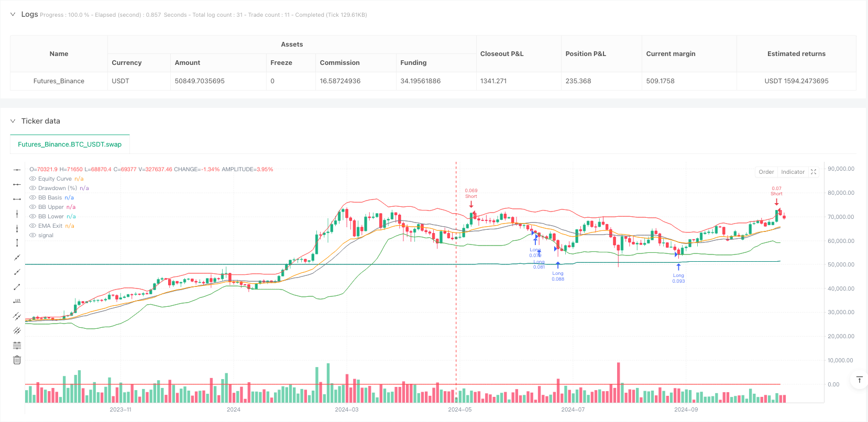This screenshot has height=422, width=868.
Task: Click the 0.093 Long trade marker
Action: [x=678, y=266]
